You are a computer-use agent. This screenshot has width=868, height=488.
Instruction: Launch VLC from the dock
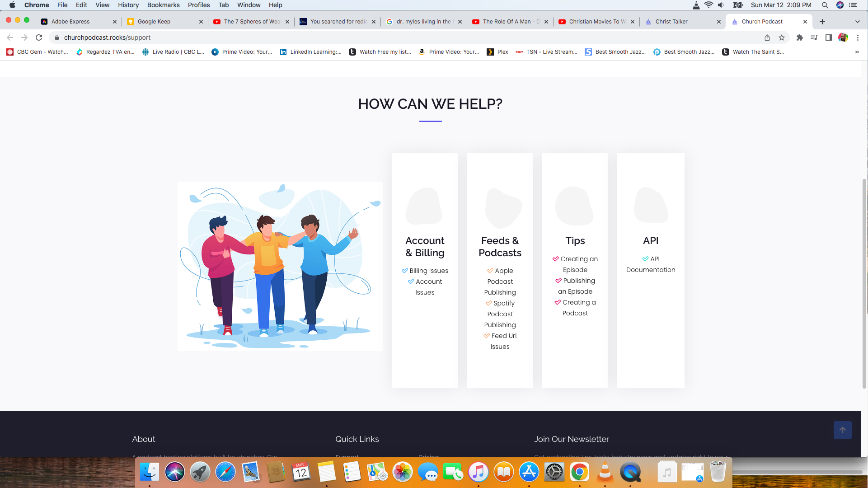(x=605, y=472)
